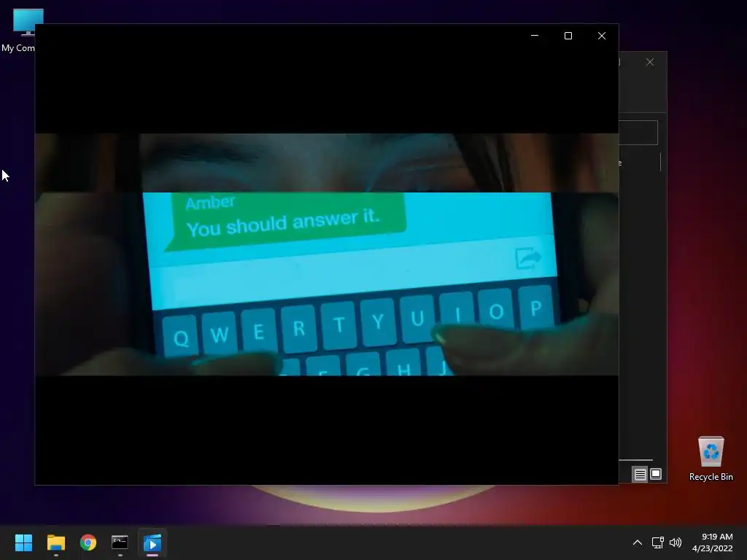Open the clock and date flyout
747x560 pixels.
pos(712,542)
